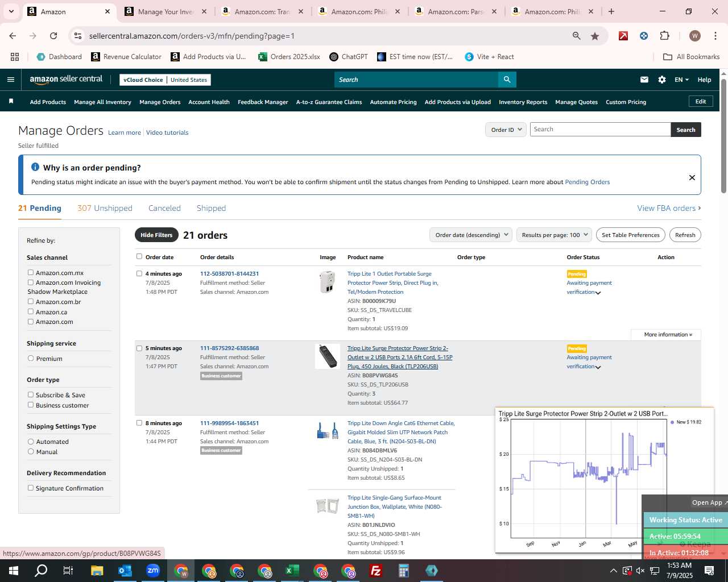Expand Awaiting payment verification for order 111-8575292-6385868

click(x=598, y=367)
